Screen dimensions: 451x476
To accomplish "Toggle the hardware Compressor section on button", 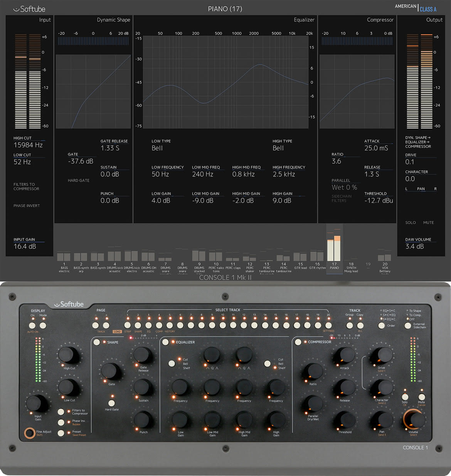I will (x=298, y=342).
